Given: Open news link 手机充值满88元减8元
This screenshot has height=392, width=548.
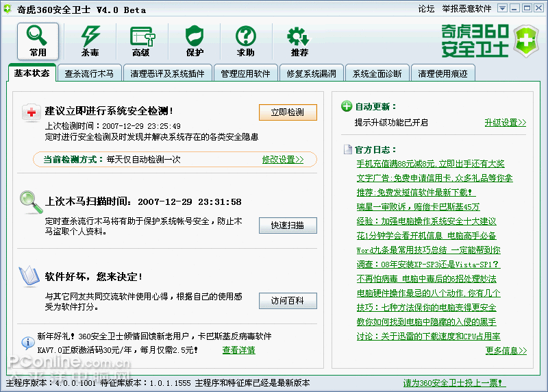Looking at the screenshot, I should 431,163.
